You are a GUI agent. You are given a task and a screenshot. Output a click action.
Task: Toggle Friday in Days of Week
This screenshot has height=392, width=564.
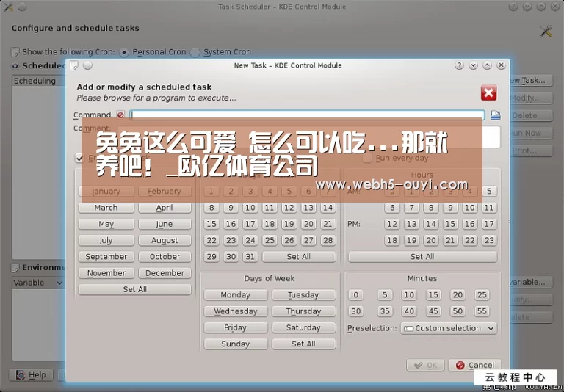[236, 327]
